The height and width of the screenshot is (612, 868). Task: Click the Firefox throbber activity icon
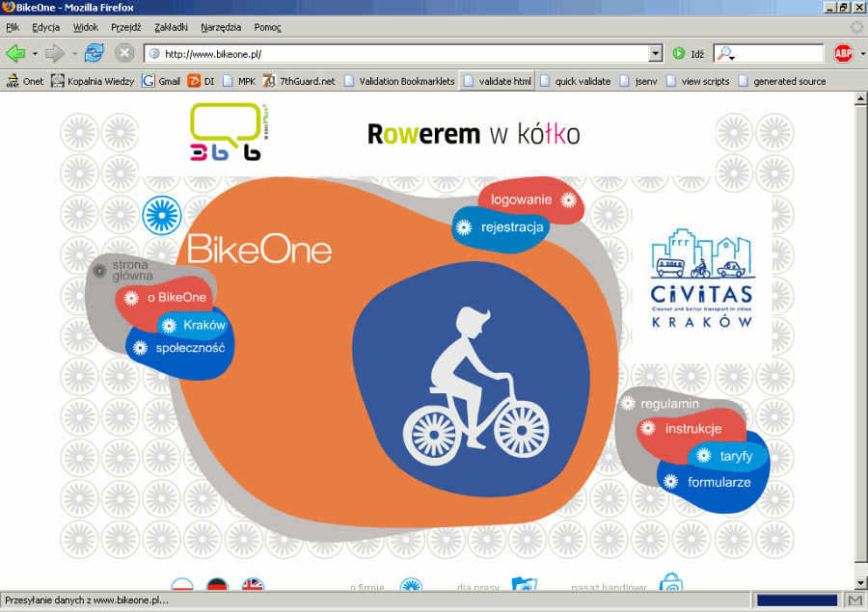click(x=857, y=27)
